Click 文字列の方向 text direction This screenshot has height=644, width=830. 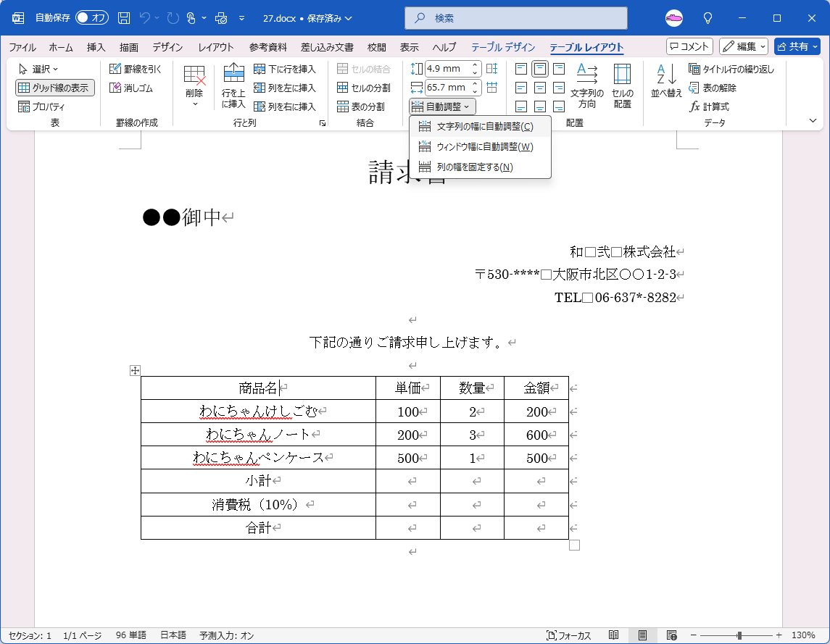point(587,85)
